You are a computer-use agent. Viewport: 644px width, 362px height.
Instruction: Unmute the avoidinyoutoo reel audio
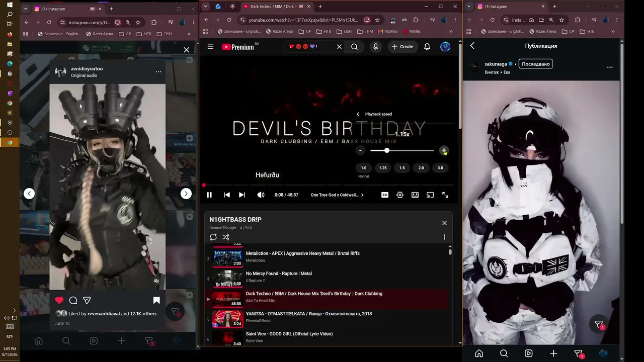click(156, 281)
